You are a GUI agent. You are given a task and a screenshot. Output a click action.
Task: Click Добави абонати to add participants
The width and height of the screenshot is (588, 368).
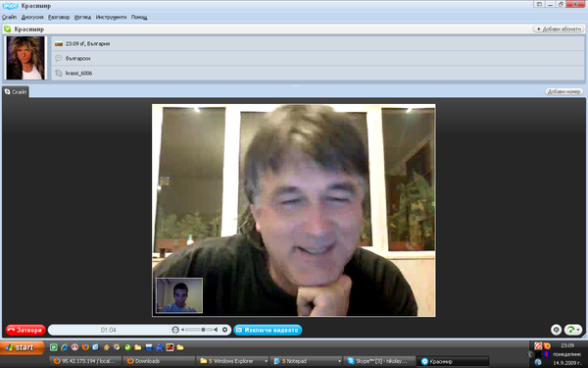pyautogui.click(x=559, y=28)
